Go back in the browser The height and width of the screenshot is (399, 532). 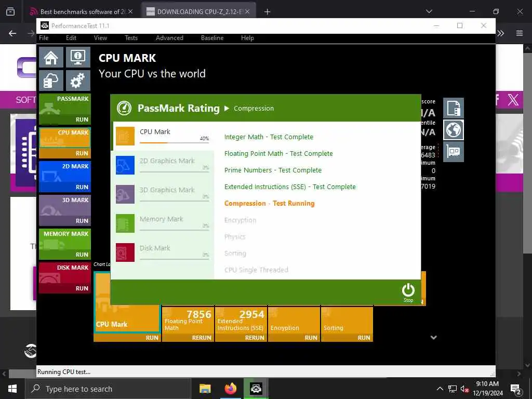pos(12,33)
